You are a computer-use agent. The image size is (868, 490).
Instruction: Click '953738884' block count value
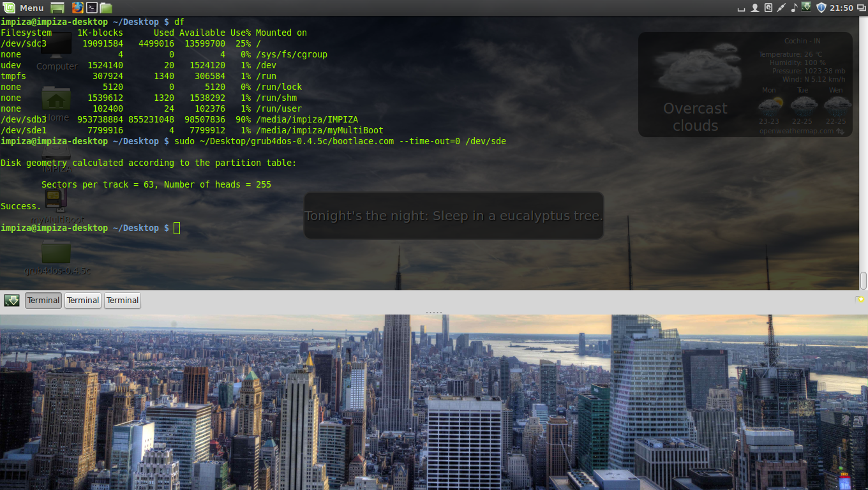coord(100,119)
